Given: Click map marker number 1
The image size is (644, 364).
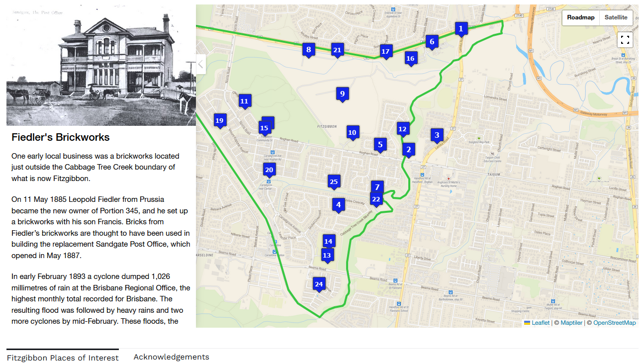Looking at the screenshot, I should 461,29.
